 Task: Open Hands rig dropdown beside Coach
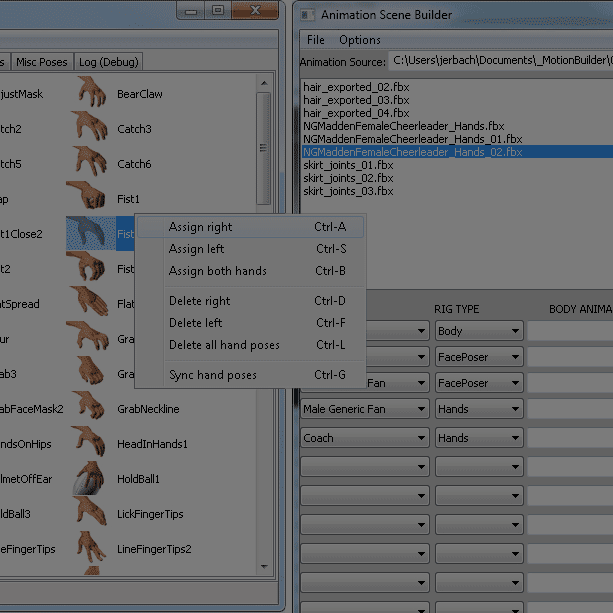click(x=479, y=437)
